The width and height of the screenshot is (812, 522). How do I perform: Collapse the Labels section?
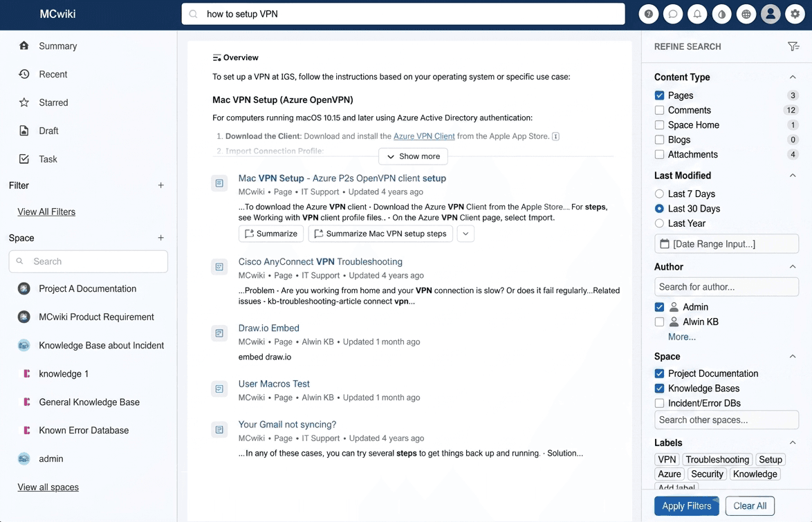point(793,442)
